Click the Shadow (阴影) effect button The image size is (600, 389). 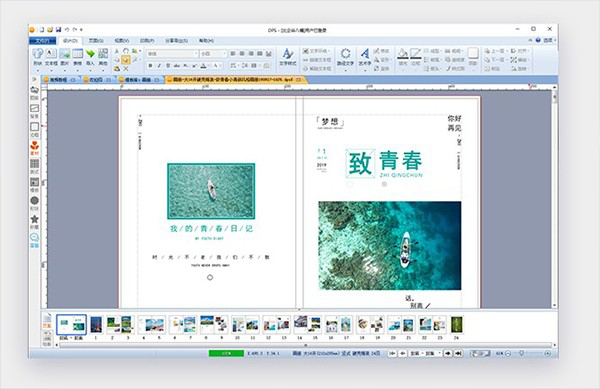click(473, 57)
